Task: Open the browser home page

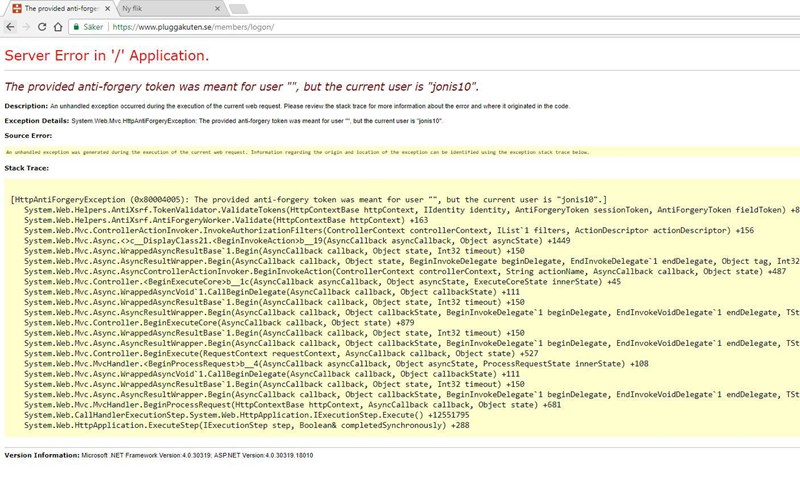Action: [60, 27]
